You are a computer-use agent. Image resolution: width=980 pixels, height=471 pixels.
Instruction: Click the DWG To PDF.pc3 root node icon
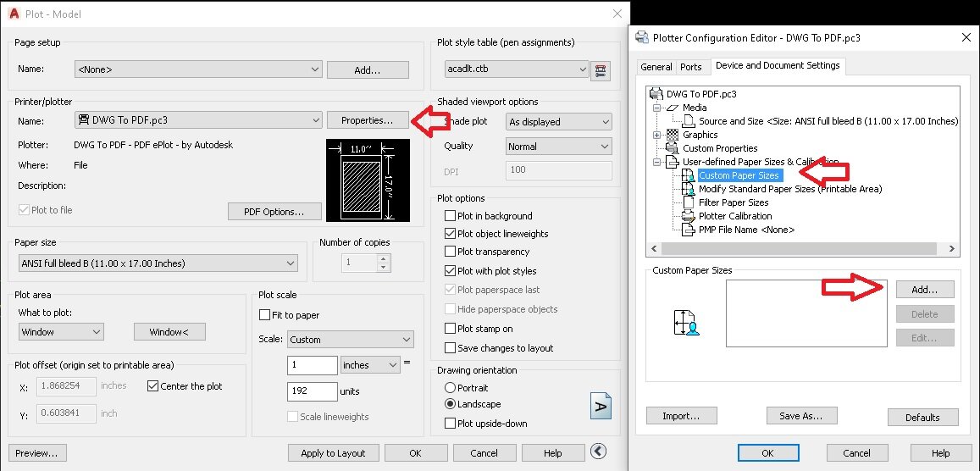point(656,94)
